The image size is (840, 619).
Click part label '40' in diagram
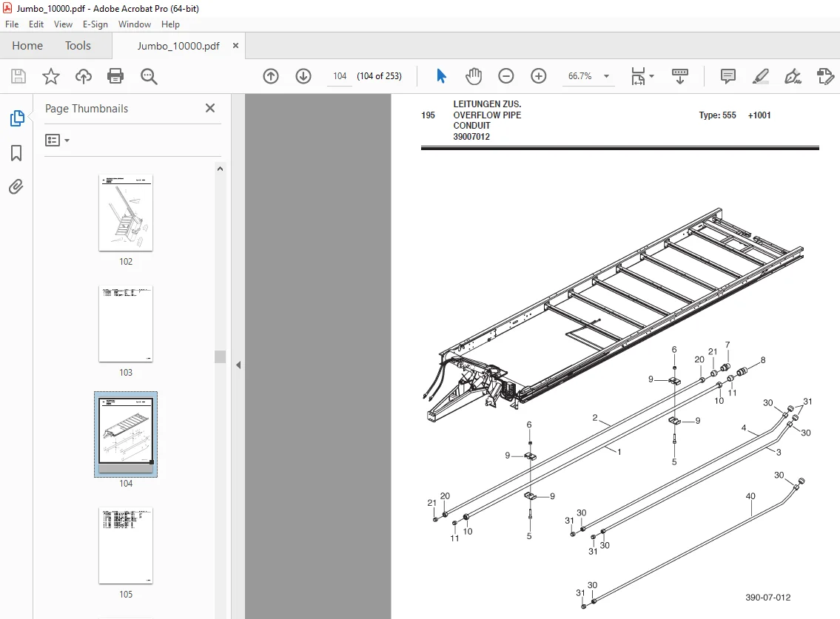750,496
